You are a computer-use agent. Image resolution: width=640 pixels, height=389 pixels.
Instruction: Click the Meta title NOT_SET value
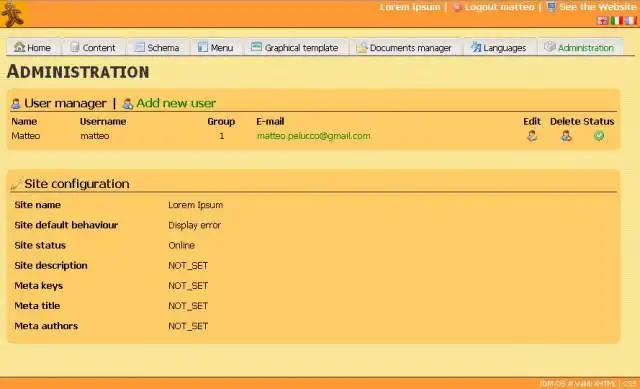coord(188,306)
